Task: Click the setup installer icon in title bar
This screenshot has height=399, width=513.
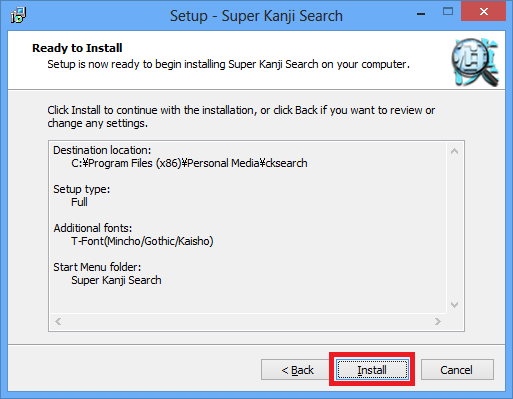Action: pos(18,15)
